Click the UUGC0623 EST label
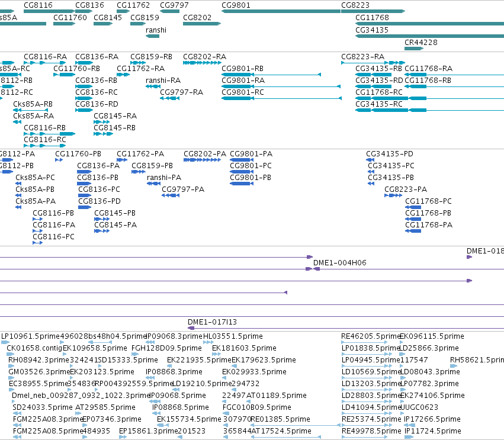Image resolution: width=504 pixels, height=440 pixels. click(419, 407)
